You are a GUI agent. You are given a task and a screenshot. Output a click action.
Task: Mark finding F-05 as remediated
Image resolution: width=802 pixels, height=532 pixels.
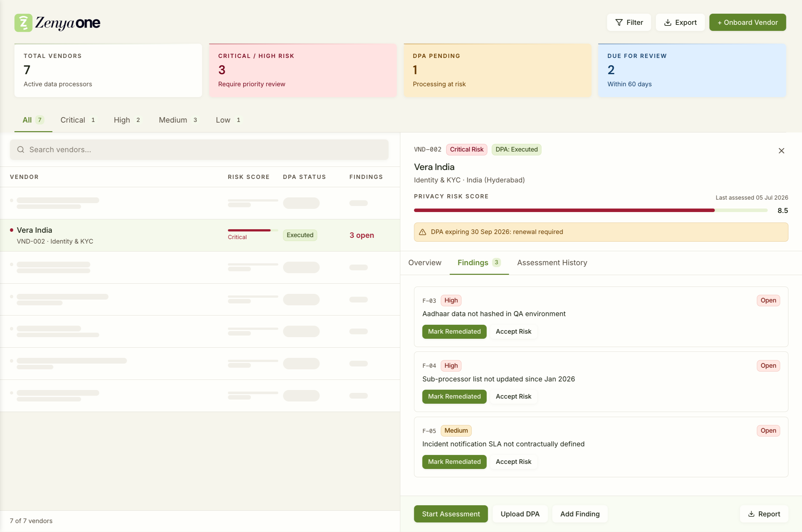point(454,462)
